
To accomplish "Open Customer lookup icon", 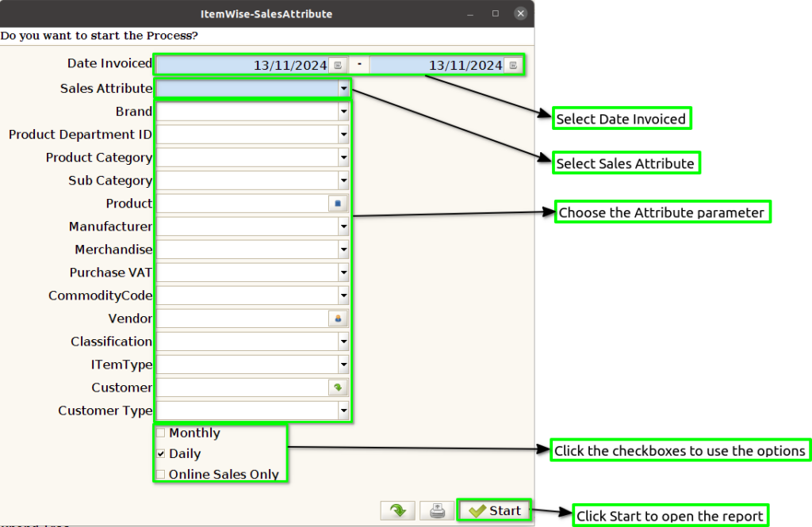I will [338, 388].
